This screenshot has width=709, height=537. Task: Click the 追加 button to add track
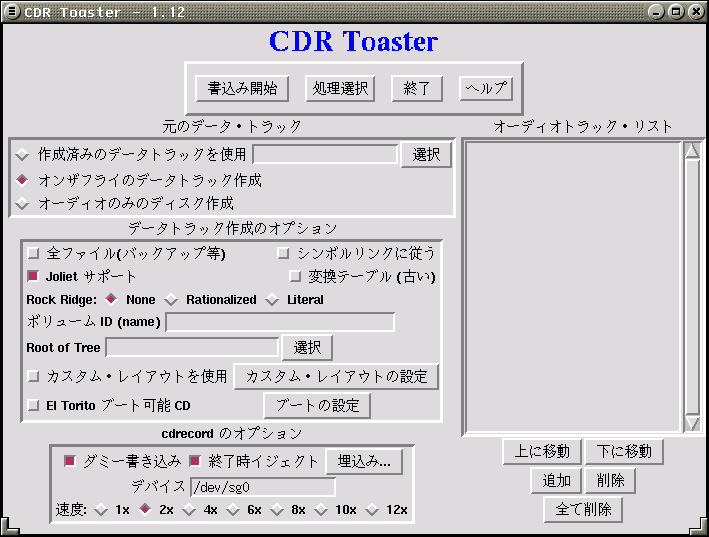tap(556, 481)
